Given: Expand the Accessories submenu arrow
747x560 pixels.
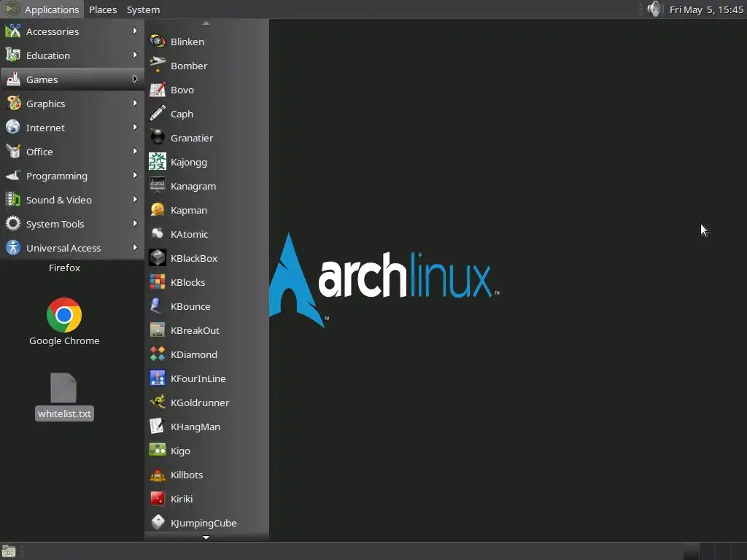Looking at the screenshot, I should (x=135, y=31).
